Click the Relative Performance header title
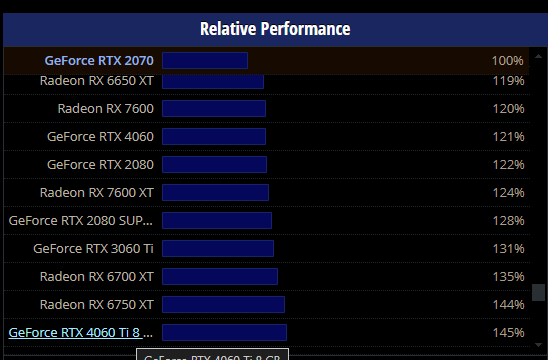This screenshot has width=548, height=360. 275,29
